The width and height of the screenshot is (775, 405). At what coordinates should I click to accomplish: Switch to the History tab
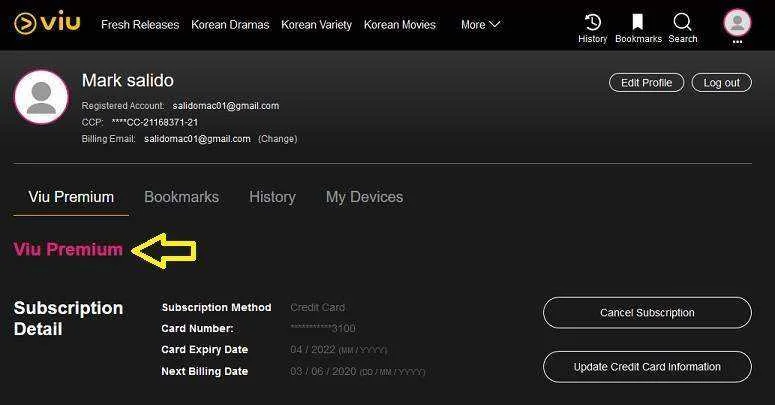(x=272, y=197)
